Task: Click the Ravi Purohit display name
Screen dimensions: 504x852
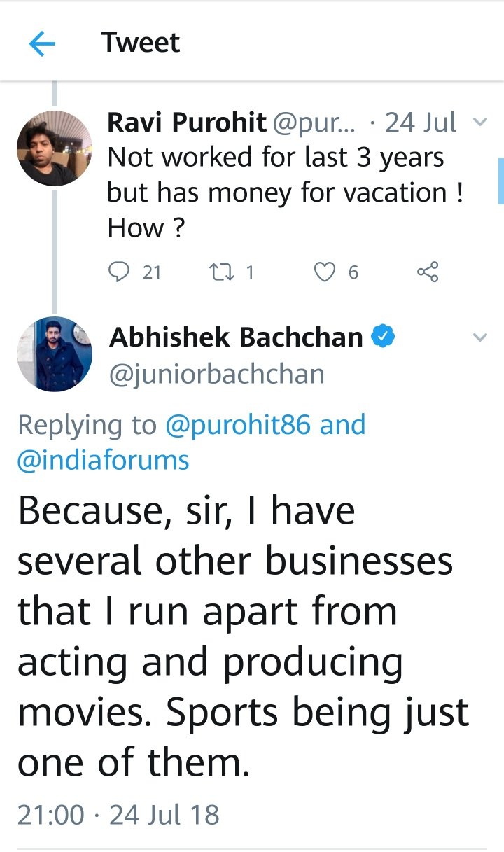Action: coord(186,123)
